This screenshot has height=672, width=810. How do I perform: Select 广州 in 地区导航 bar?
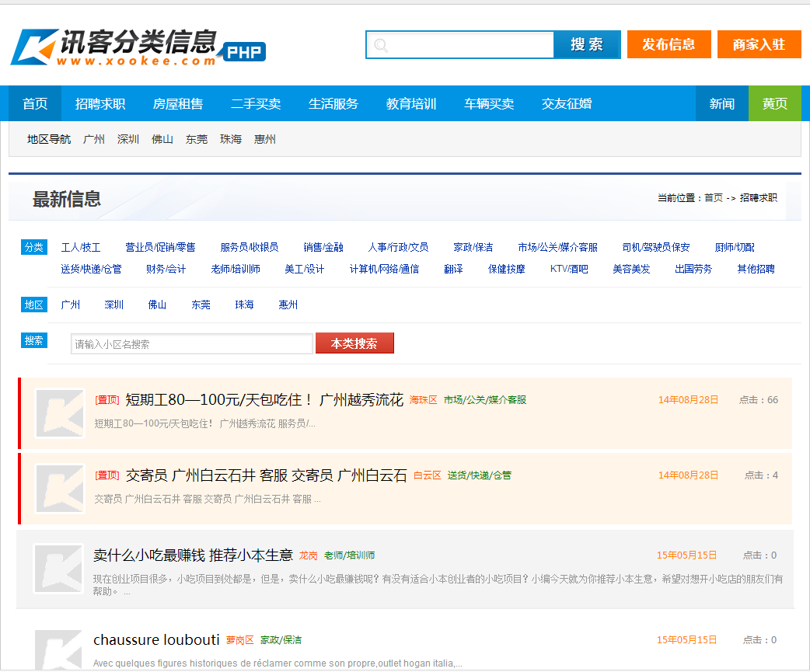click(93, 139)
